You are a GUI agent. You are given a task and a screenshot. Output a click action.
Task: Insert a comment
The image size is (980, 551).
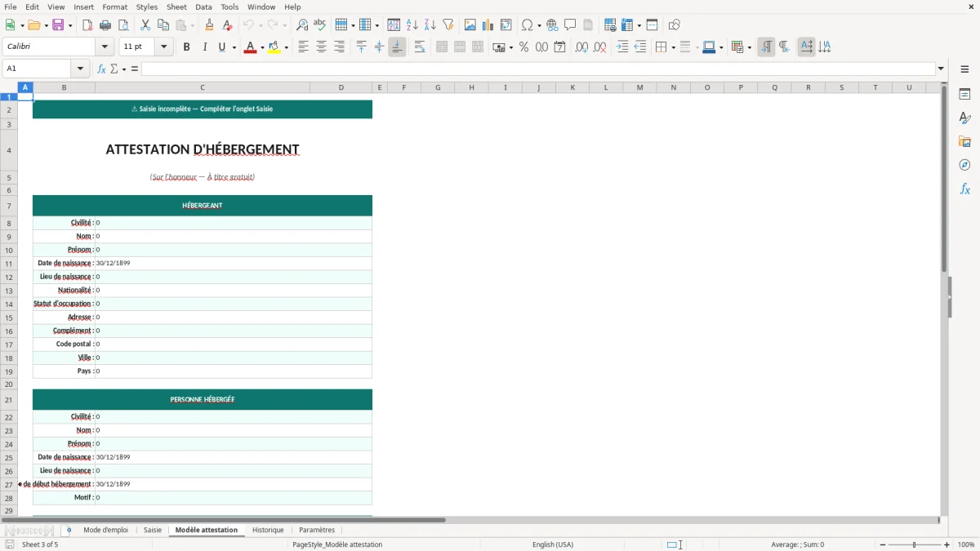tap(570, 25)
